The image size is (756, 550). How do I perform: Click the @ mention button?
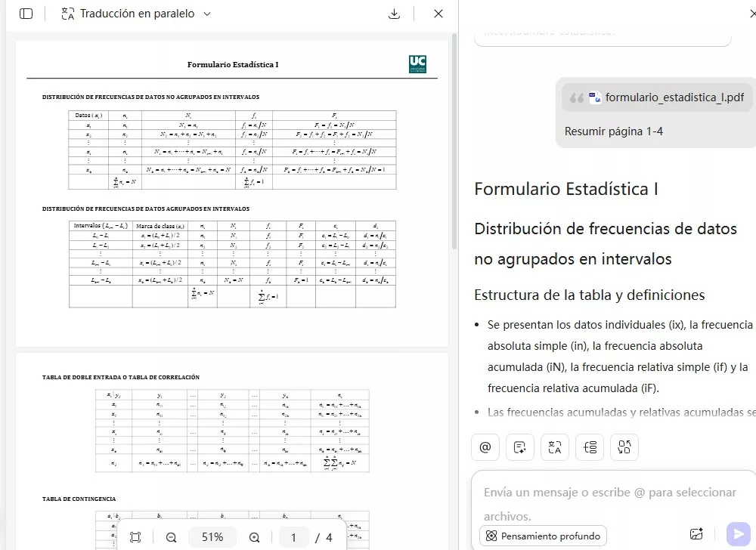[485, 447]
